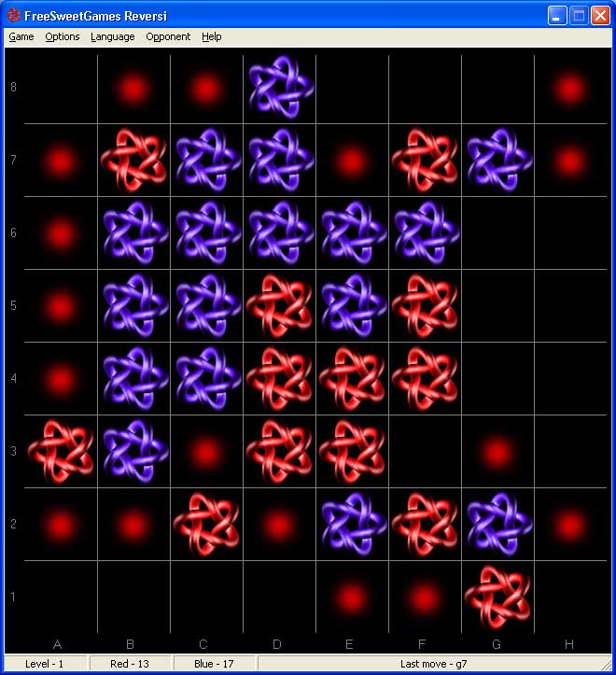Select the valid move marker at G3
The height and width of the screenshot is (675, 616).
[x=497, y=453]
